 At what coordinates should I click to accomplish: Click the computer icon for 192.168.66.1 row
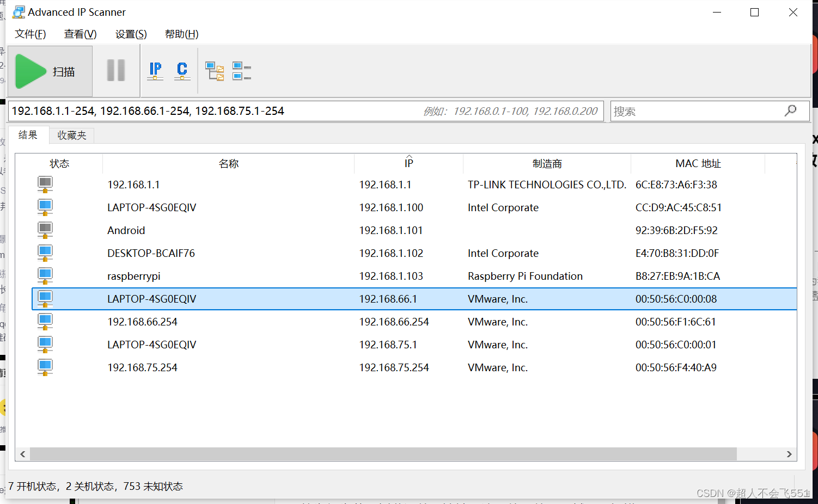click(x=45, y=299)
